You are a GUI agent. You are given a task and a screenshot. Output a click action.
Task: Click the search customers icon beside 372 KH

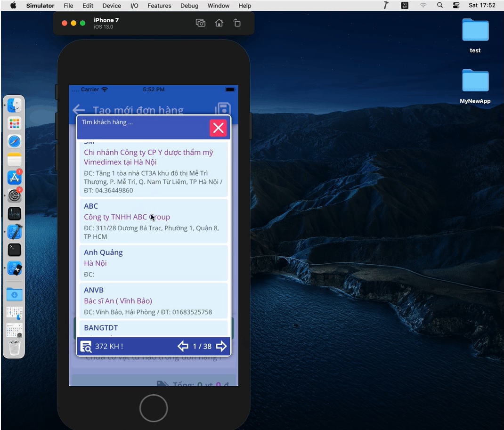click(86, 347)
